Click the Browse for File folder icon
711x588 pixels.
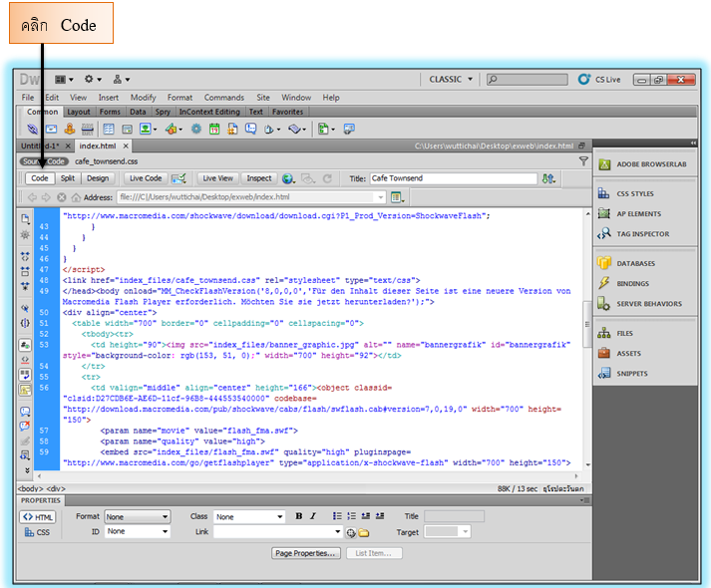[x=365, y=533]
